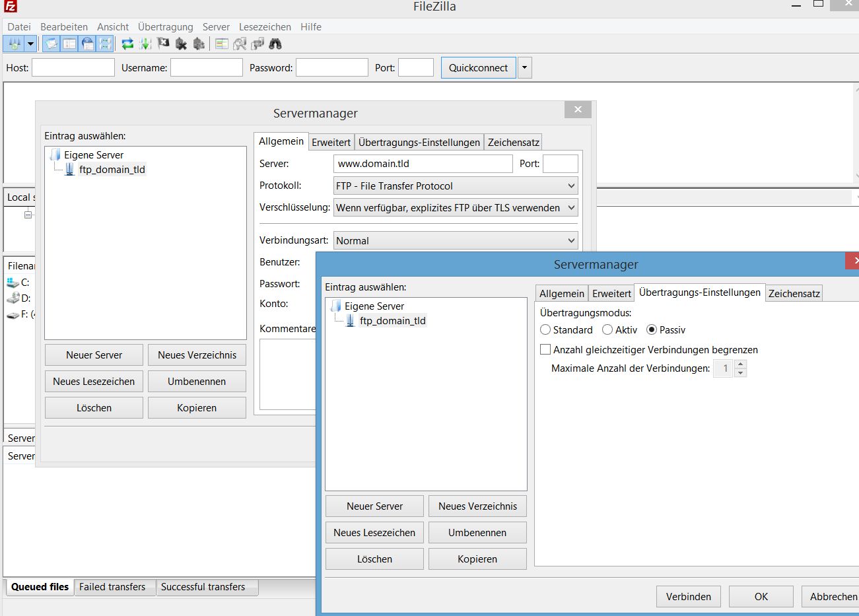Increase the Maximale Anzahl der Verbindungen value
This screenshot has width=859, height=616.
pos(740,364)
